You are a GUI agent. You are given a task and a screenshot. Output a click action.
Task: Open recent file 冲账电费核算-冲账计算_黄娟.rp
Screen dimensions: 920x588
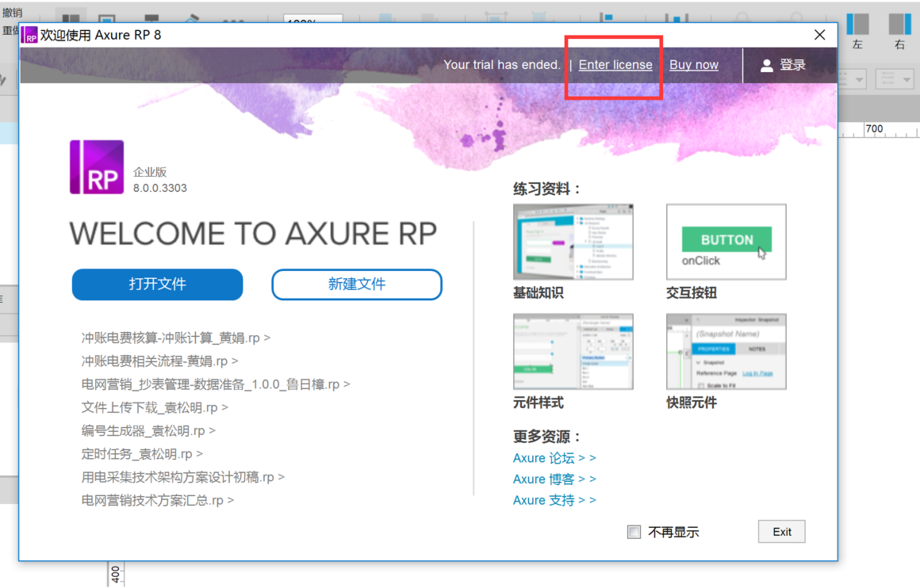point(175,338)
